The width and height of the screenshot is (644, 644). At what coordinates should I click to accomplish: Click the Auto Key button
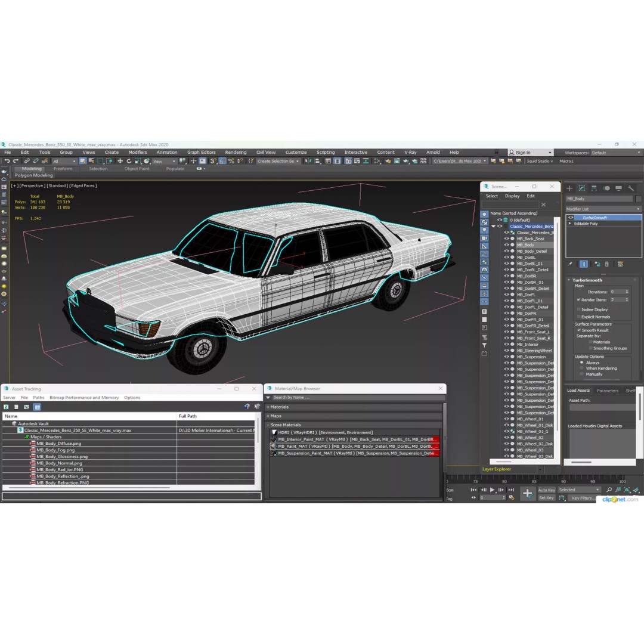546,490
